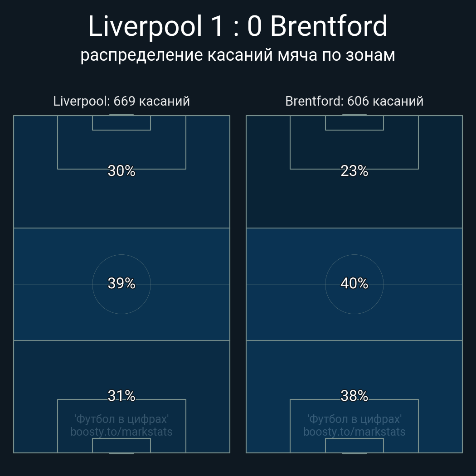Click 'Футбол в цифрах' watermark on Liverpool pitch
This screenshot has width=476, height=476.
[x=121, y=419]
